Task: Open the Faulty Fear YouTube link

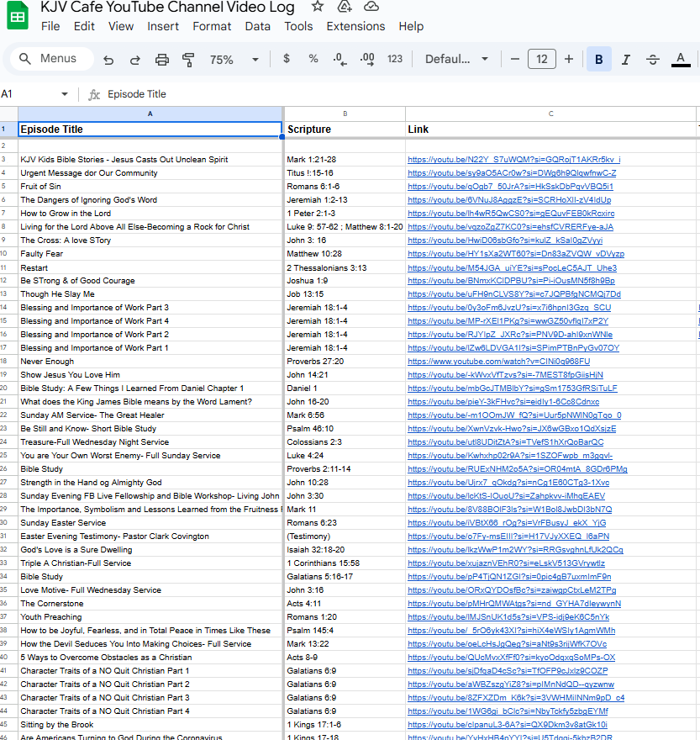Action: point(516,254)
